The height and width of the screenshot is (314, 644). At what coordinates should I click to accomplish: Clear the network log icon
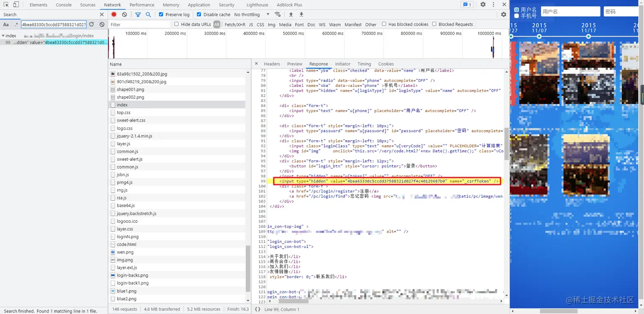tap(124, 14)
